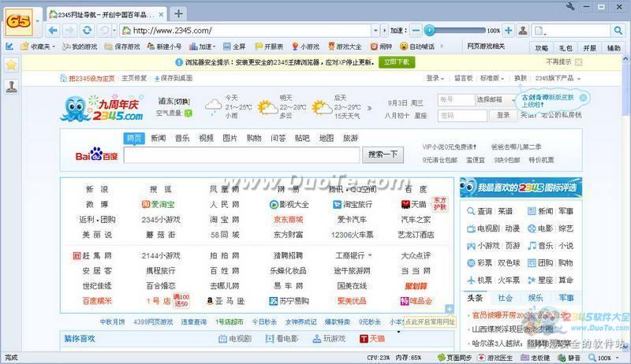Open 我的游戏 bookmark
Viewport: 631px width, 364px height.
80,46
